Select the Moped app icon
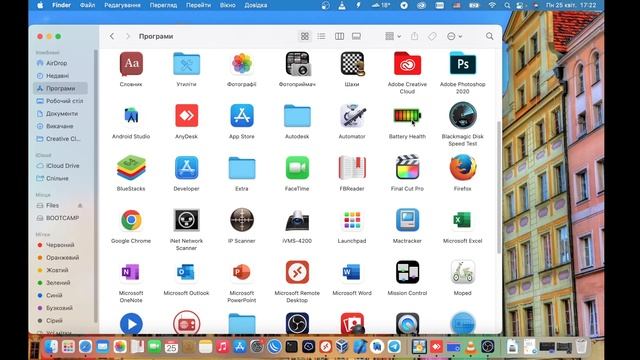640x360 pixels. 462,272
